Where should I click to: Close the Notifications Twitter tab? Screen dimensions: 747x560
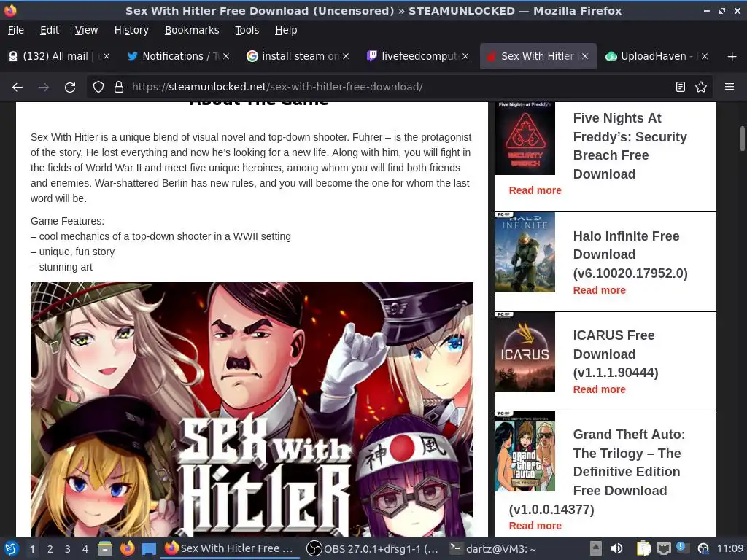tap(226, 56)
